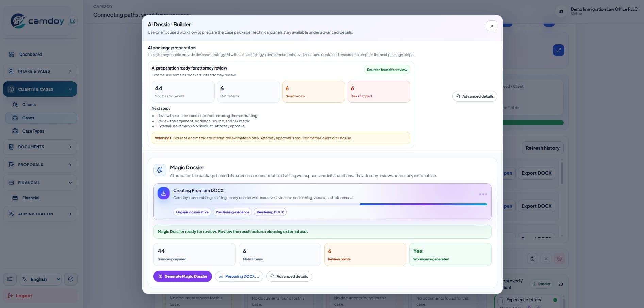Click the red ban icon in the background page
This screenshot has height=308, width=644.
click(559, 259)
